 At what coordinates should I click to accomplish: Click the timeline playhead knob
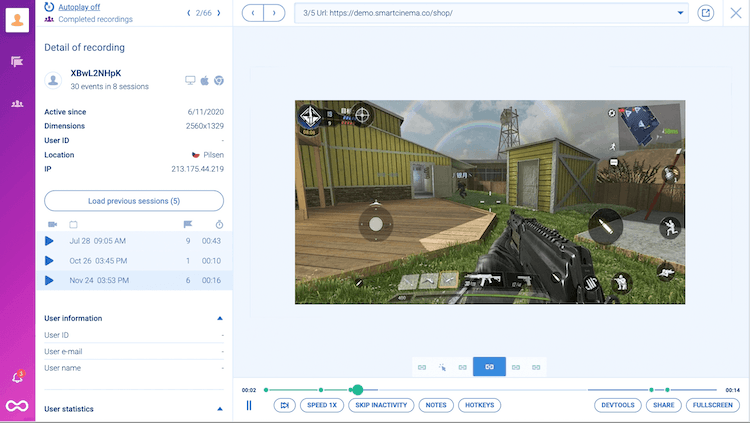(357, 390)
